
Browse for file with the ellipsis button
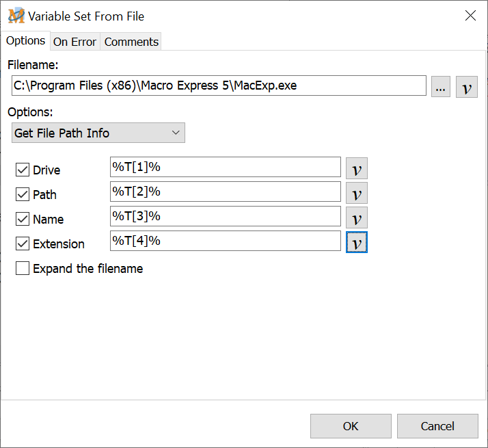coord(441,87)
